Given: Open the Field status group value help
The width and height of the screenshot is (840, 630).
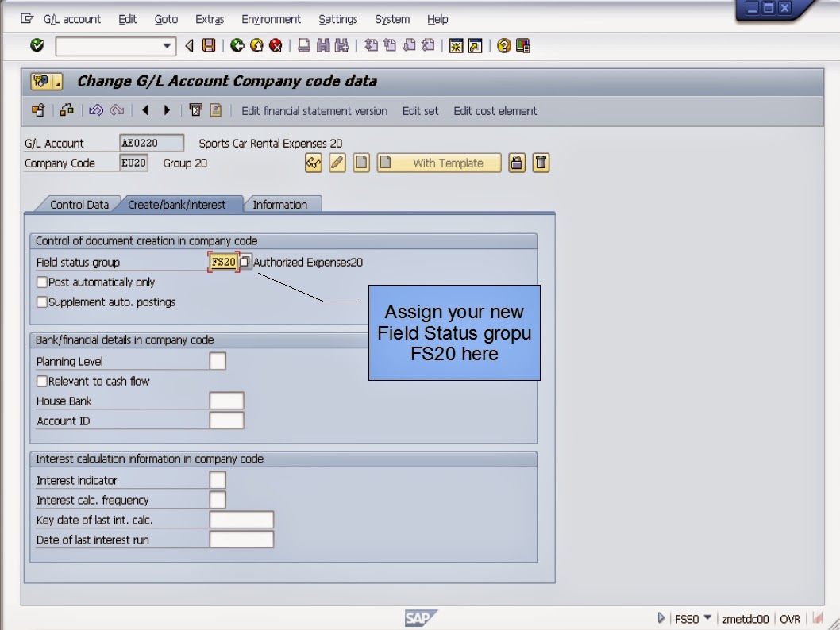Looking at the screenshot, I should pos(246,261).
